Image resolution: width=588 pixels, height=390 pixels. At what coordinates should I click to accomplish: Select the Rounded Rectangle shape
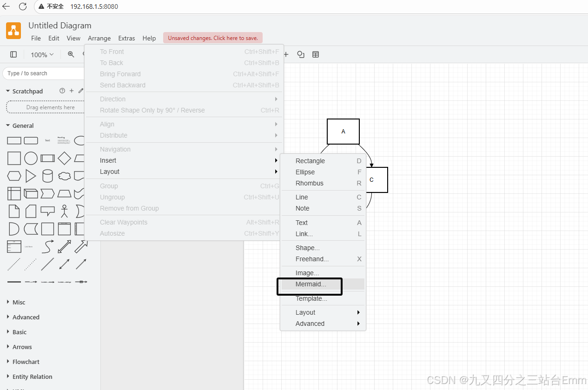click(x=31, y=140)
